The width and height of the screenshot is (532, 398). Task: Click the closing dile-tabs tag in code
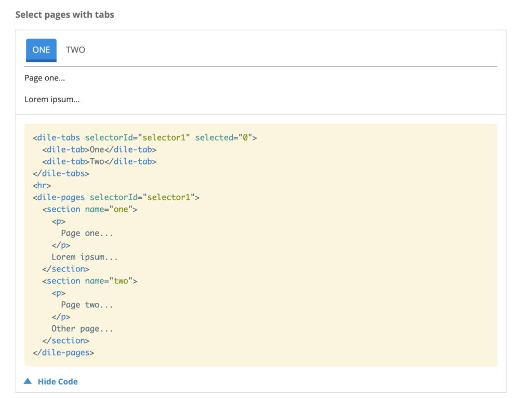(x=61, y=174)
